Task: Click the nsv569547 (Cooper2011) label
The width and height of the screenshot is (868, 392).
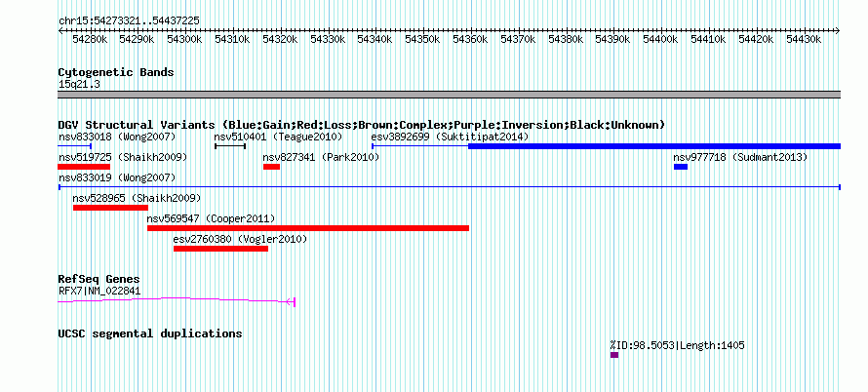Action: click(211, 218)
